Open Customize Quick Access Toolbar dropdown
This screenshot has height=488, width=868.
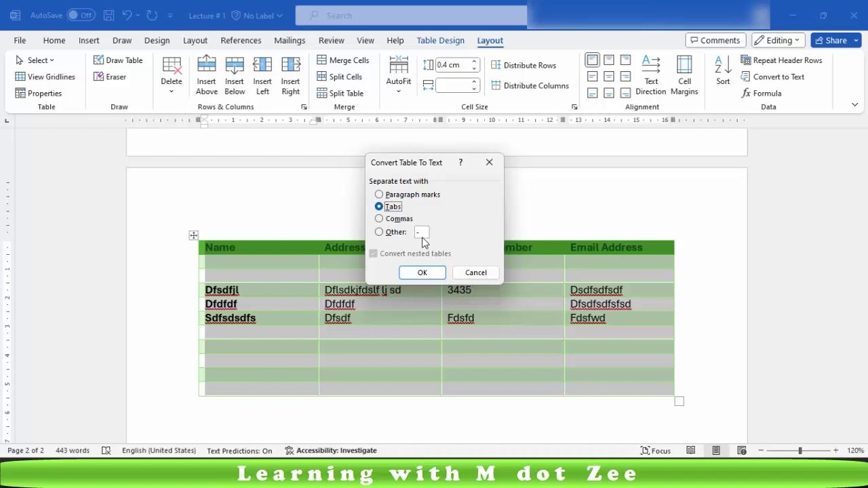click(170, 15)
